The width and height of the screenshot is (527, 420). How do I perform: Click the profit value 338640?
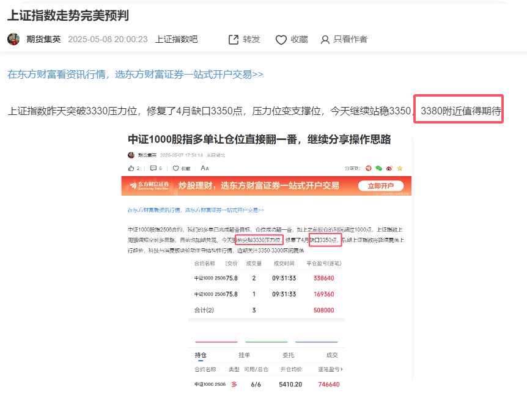(323, 278)
